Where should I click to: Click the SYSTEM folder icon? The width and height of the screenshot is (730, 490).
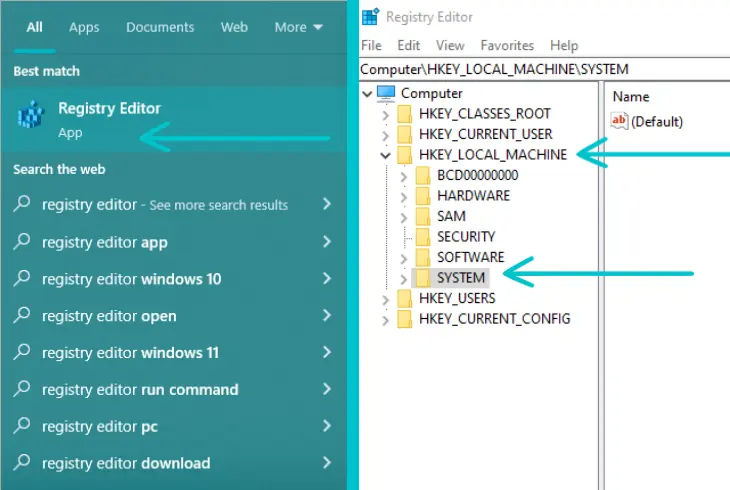423,278
